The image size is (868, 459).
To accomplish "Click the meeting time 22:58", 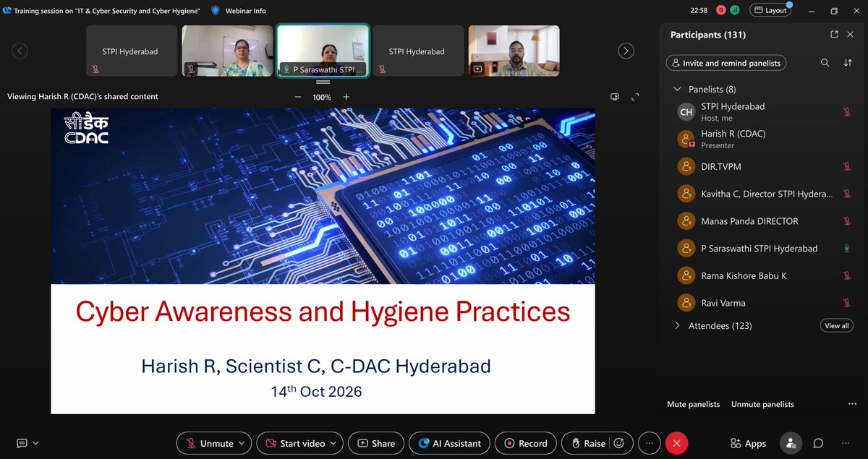I will click(699, 10).
